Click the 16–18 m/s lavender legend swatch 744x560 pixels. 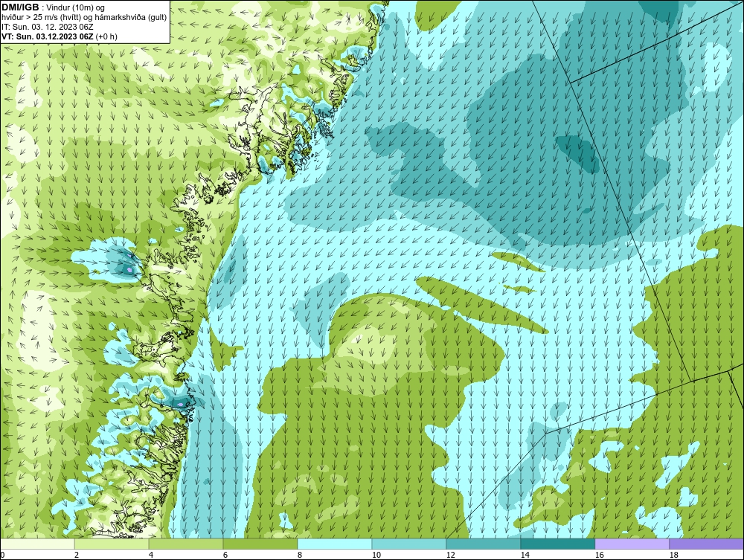tap(632, 544)
